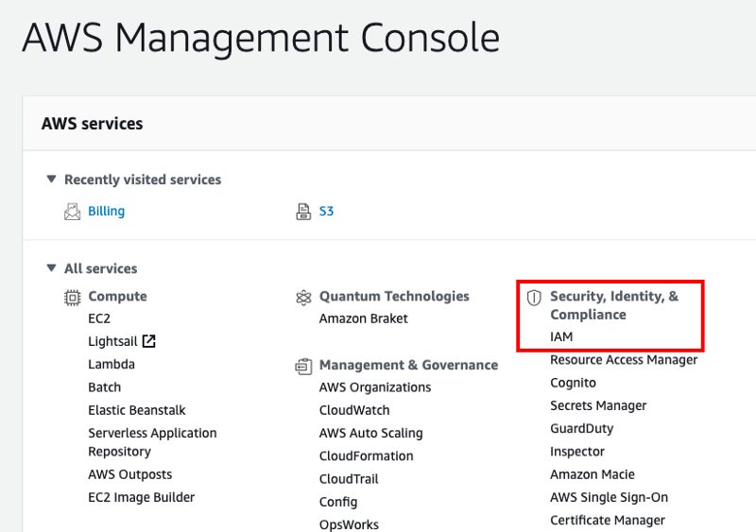Open CloudTrail service
This screenshot has width=756, height=532.
[349, 479]
